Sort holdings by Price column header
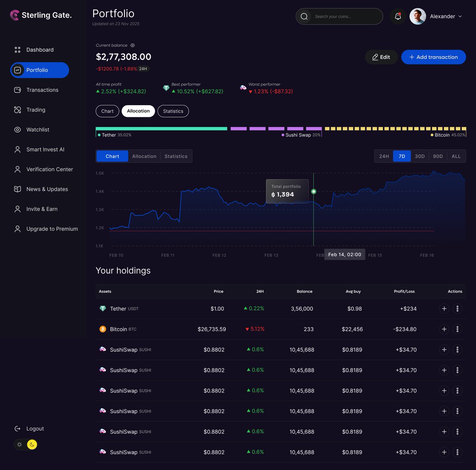Image resolution: width=476 pixels, height=470 pixels. [219, 291]
